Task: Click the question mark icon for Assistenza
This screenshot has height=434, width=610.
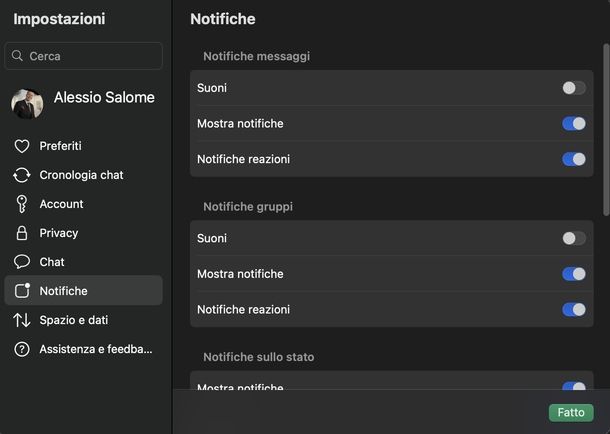Action: pos(22,349)
